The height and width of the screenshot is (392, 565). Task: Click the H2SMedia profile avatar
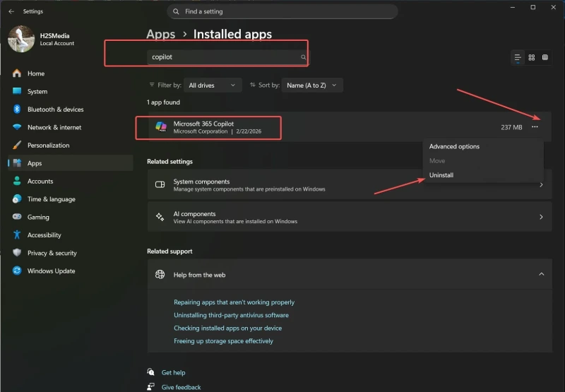click(21, 39)
